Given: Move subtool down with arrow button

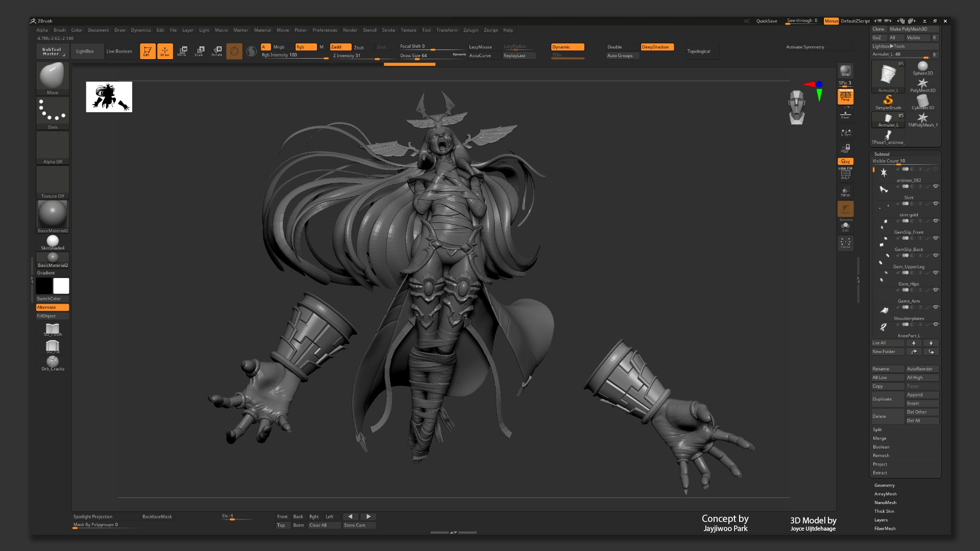Looking at the screenshot, I should (x=930, y=343).
